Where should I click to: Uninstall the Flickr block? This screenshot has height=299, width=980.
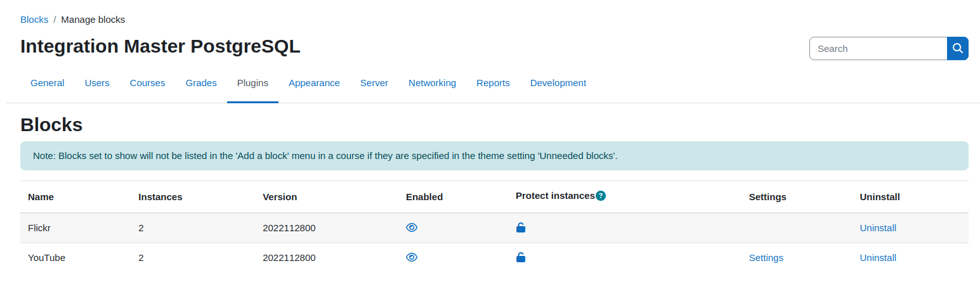click(x=878, y=228)
